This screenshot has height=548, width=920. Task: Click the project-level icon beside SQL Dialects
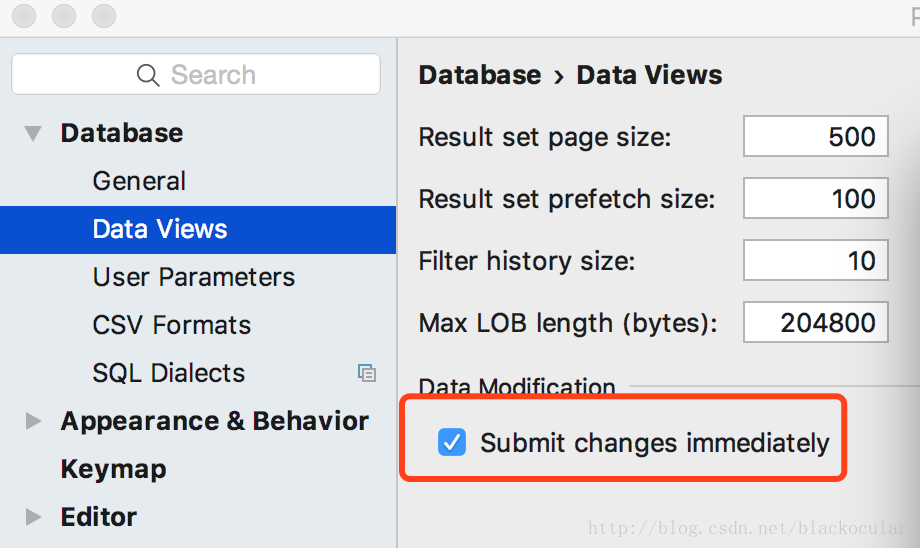pos(367,373)
